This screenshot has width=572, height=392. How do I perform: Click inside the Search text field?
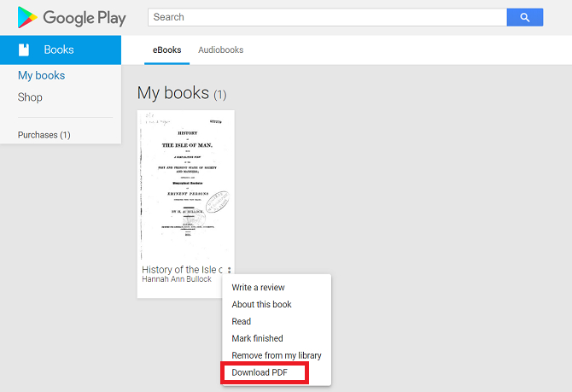[326, 17]
